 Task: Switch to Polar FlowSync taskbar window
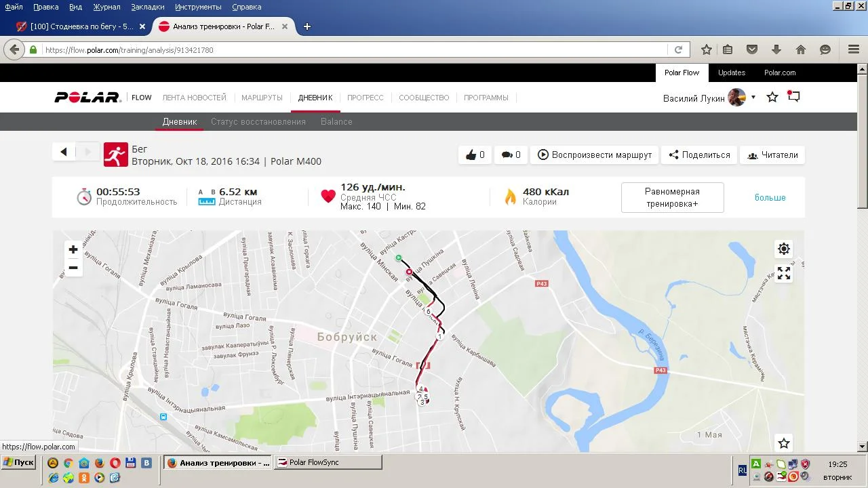[x=328, y=462]
